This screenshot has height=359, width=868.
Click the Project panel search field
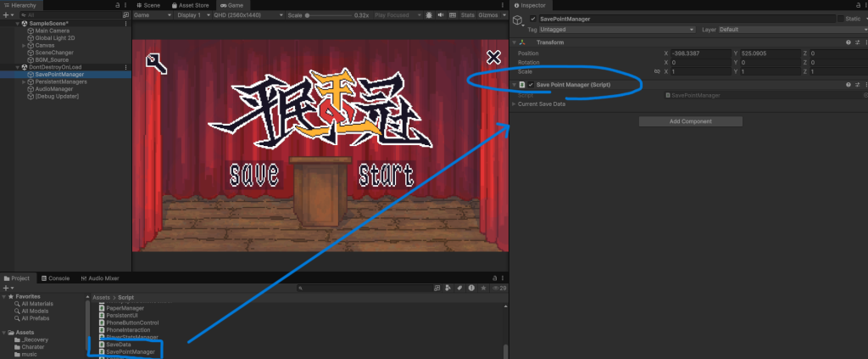coord(364,288)
